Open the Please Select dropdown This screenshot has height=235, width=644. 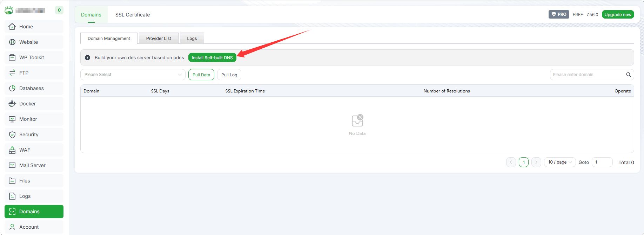point(133,75)
